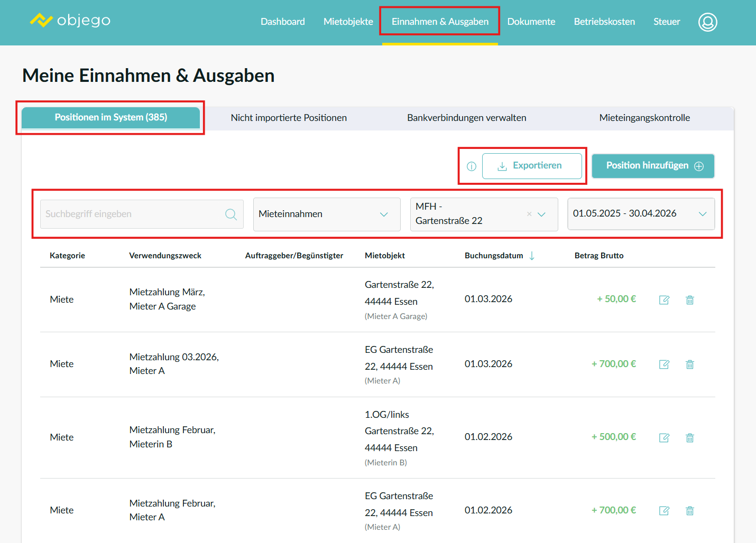Screen dimensions: 756x543
Task: Open the Mieteinnahmen category dropdown
Action: click(x=327, y=214)
